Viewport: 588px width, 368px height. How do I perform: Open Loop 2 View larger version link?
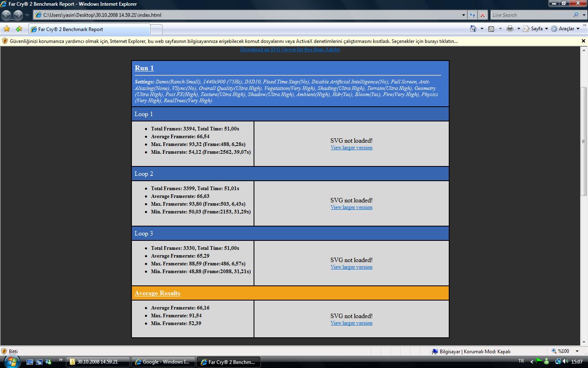click(x=352, y=207)
